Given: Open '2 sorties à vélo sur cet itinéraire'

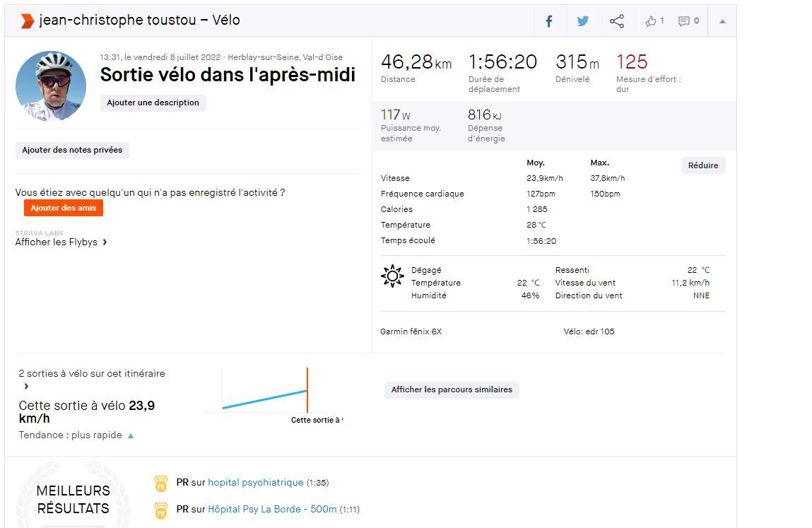Looking at the screenshot, I should (x=92, y=374).
